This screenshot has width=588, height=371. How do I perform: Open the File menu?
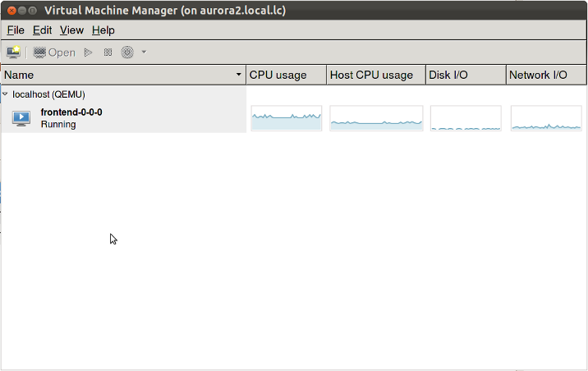pos(16,30)
